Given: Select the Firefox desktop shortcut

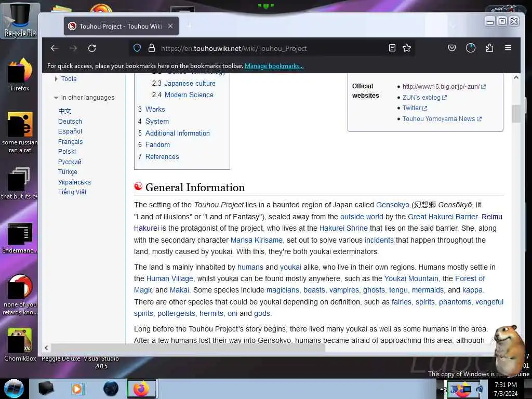Looking at the screenshot, I should click(20, 75).
